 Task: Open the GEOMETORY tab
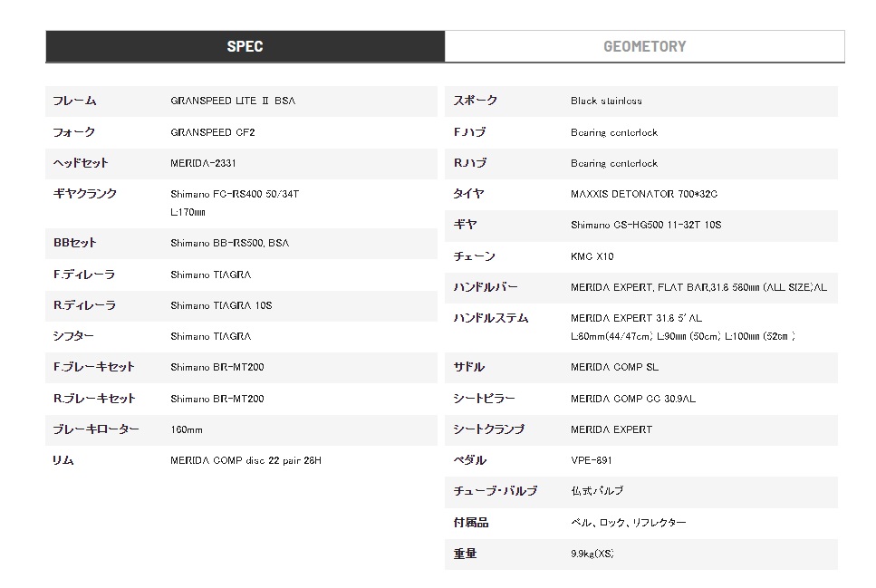point(645,46)
